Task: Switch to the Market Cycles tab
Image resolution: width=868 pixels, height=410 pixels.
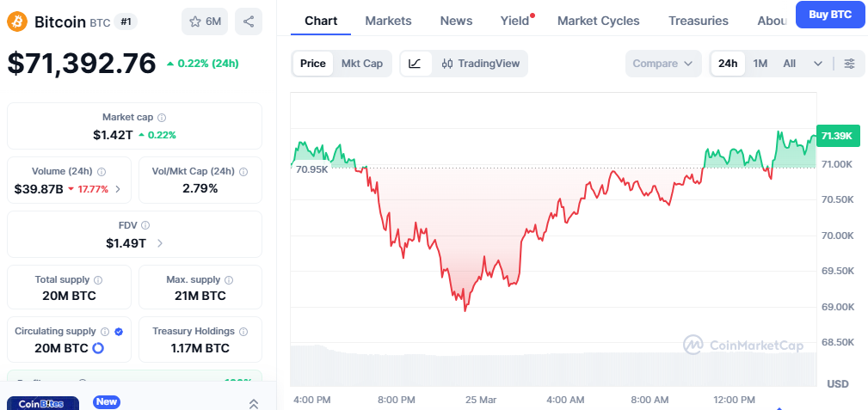Action: 598,21
